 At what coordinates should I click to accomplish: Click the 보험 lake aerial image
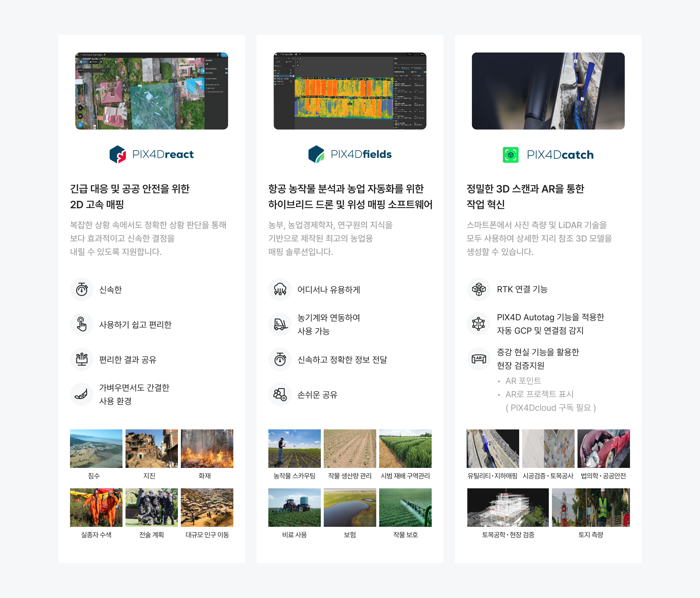(350, 508)
